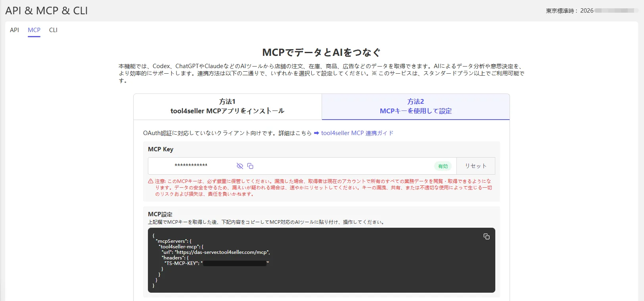Copy the MCP key with the copy icon
Viewport: 644px width, 301px height.
click(x=250, y=166)
